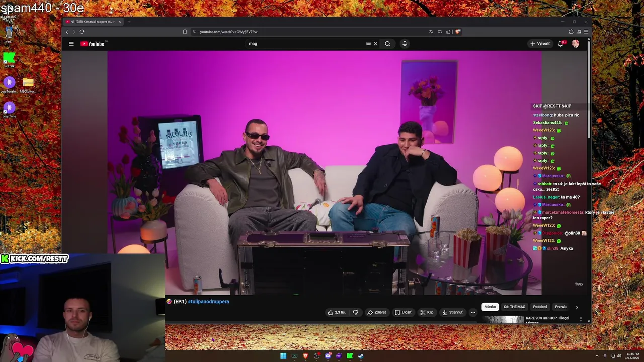Click the Vytvoriť create button
The width and height of the screenshot is (644, 362).
click(x=540, y=44)
